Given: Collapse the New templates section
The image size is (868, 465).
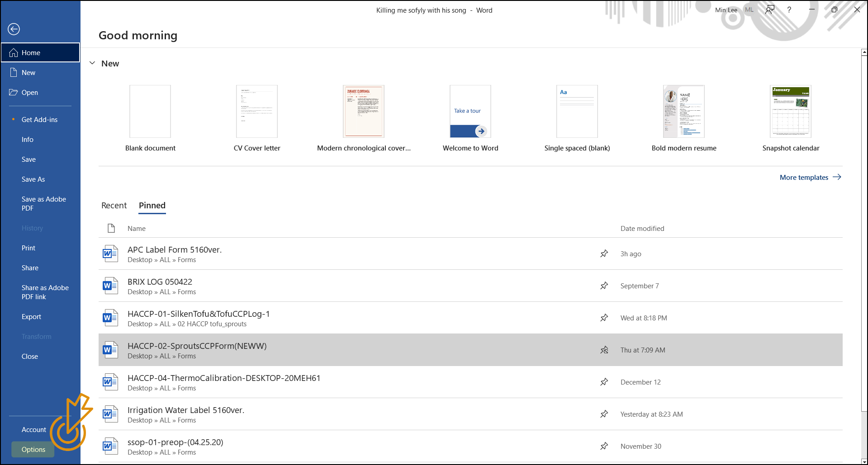Looking at the screenshot, I should [92, 63].
